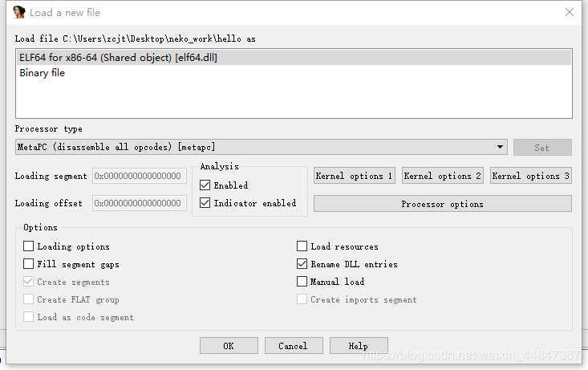Disable the Analysis Enabled checkbox

click(205, 185)
